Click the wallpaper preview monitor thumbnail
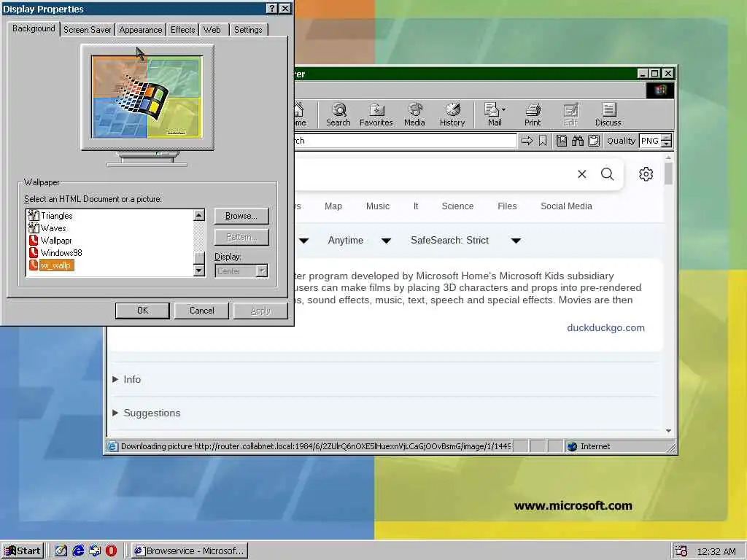The width and height of the screenshot is (747, 560). tap(147, 97)
